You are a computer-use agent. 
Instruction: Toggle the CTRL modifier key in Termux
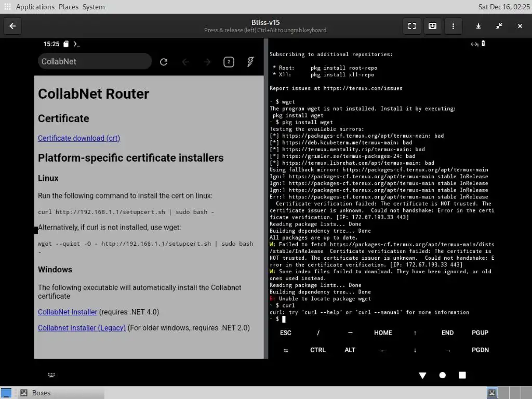pyautogui.click(x=318, y=350)
